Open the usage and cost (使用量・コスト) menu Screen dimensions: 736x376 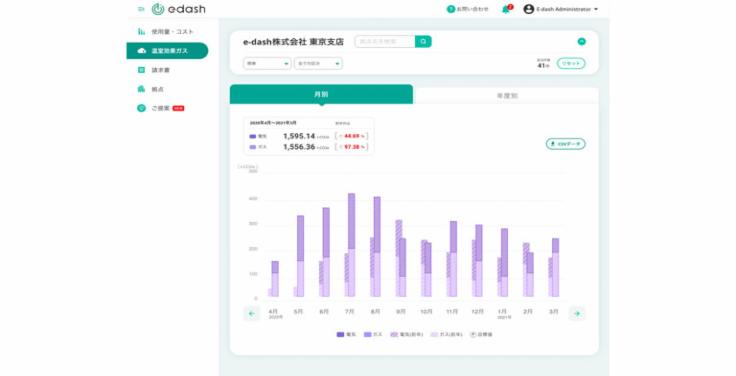167,31
